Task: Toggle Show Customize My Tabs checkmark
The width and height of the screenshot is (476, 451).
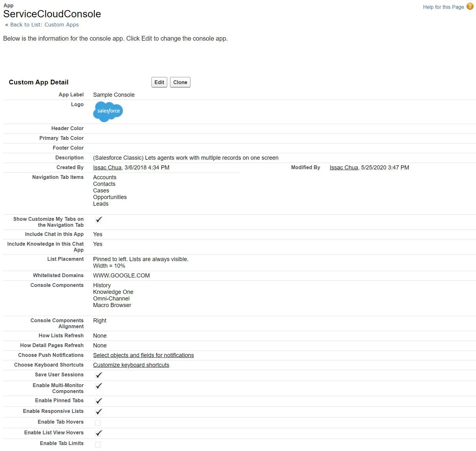Action: [x=98, y=220]
